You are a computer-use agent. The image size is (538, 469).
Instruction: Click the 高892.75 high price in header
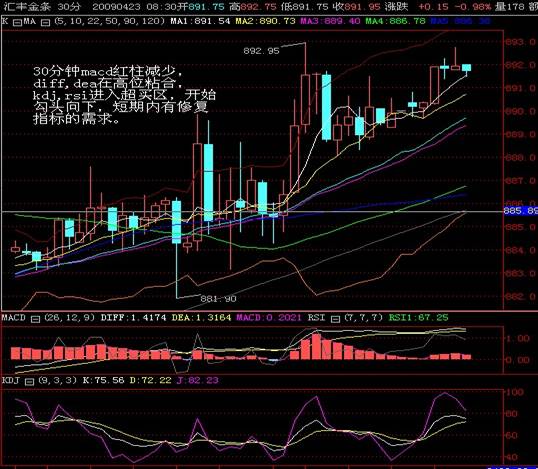[x=252, y=7]
